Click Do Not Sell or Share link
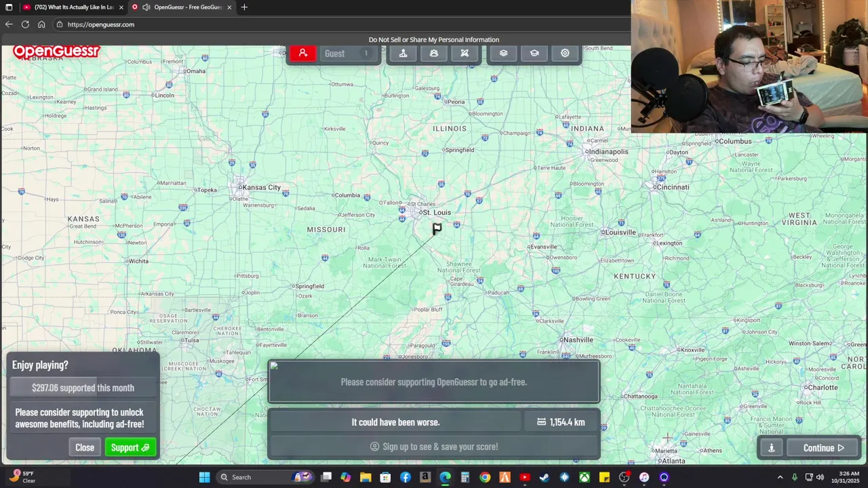Viewport: 868px width, 488px height. point(434,39)
